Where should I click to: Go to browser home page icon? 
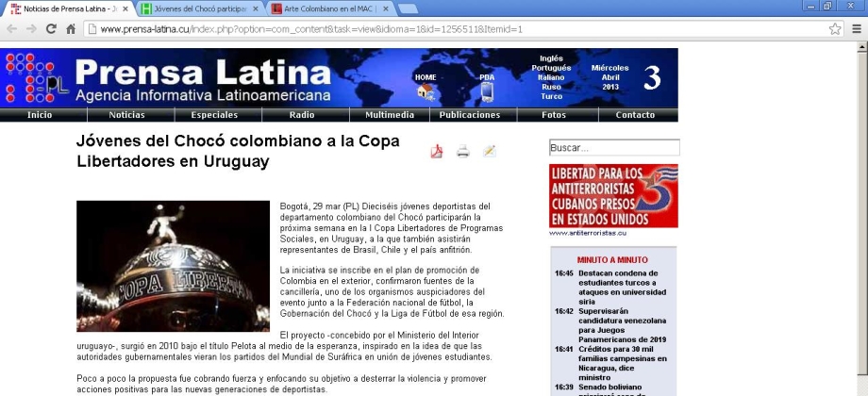(71, 29)
